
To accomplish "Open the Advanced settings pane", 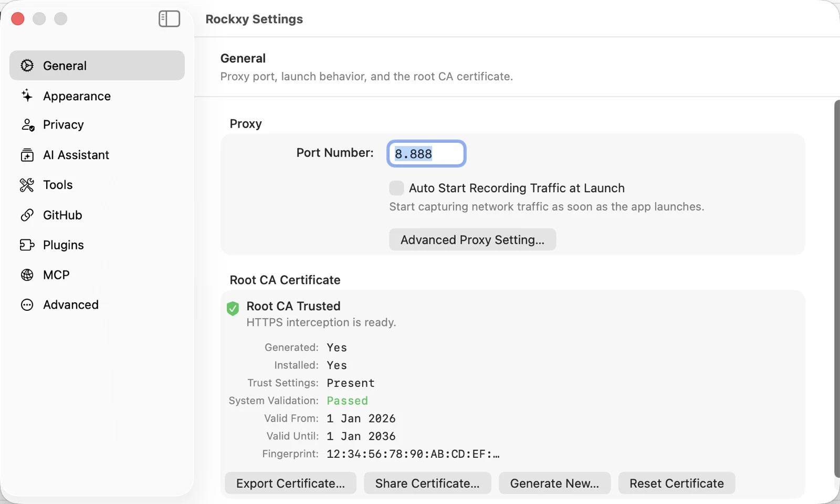I will pyautogui.click(x=97, y=305).
